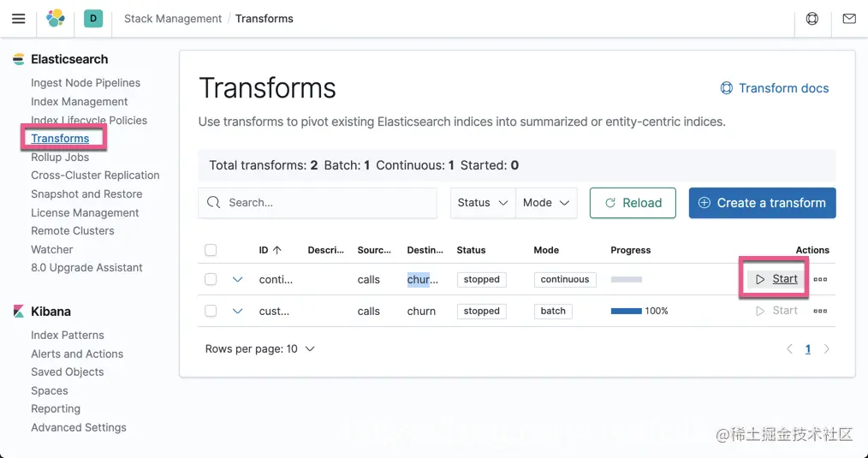
Task: Click the Destin... column header
Action: (x=425, y=250)
